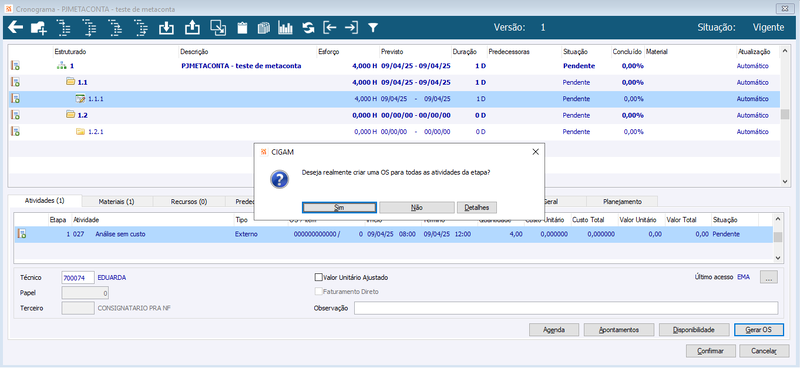Confirm the dialog with Sim
The height and width of the screenshot is (368, 800).
point(339,208)
